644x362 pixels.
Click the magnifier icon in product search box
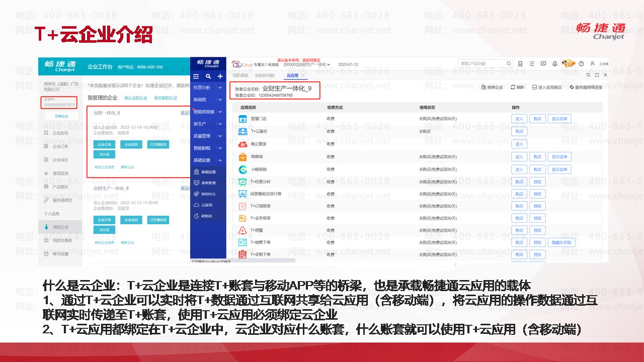pyautogui.click(x=509, y=64)
